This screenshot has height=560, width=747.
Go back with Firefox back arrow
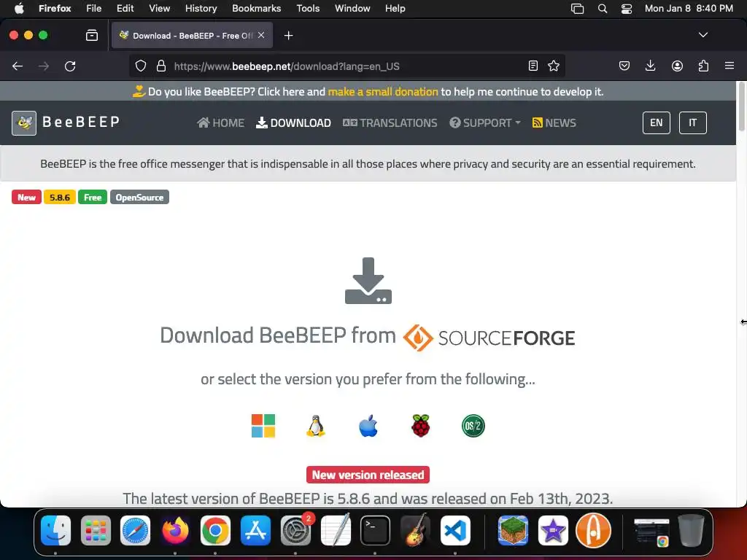coord(18,66)
